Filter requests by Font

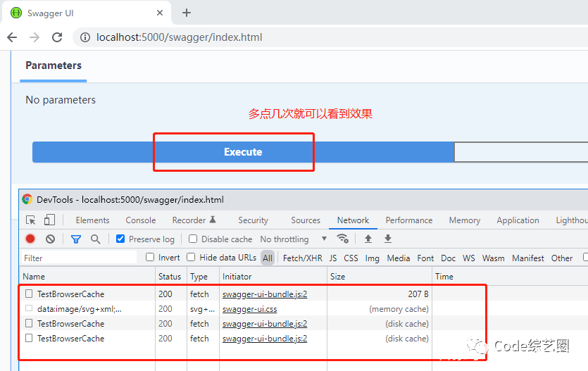[425, 258]
